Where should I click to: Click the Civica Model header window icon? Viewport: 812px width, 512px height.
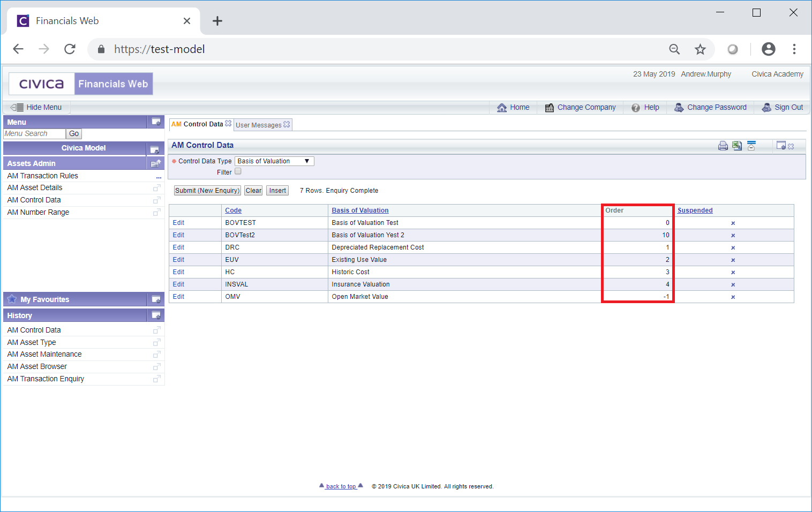154,149
